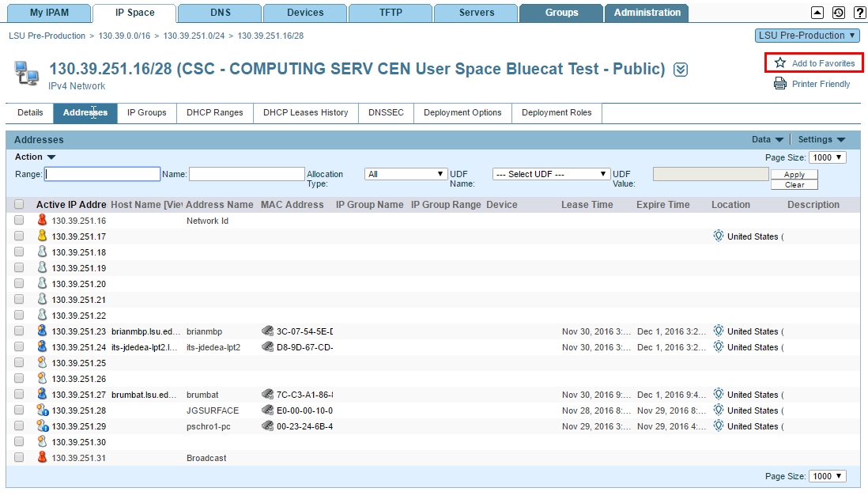The width and height of the screenshot is (868, 503).
Task: Click the Lease Time column header
Action: 587,204
